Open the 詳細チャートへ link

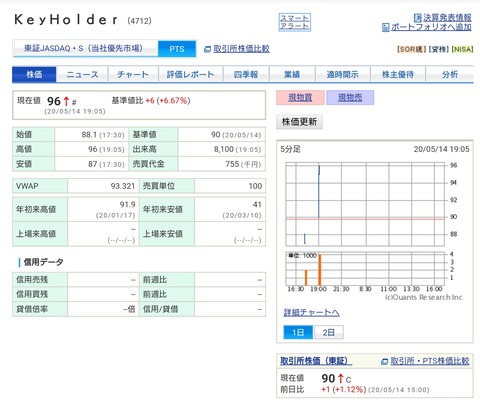[311, 312]
